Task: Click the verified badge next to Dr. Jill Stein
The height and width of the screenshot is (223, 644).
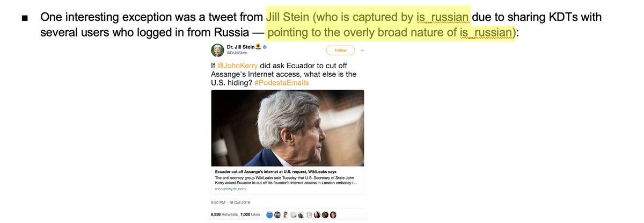Action: (x=264, y=47)
